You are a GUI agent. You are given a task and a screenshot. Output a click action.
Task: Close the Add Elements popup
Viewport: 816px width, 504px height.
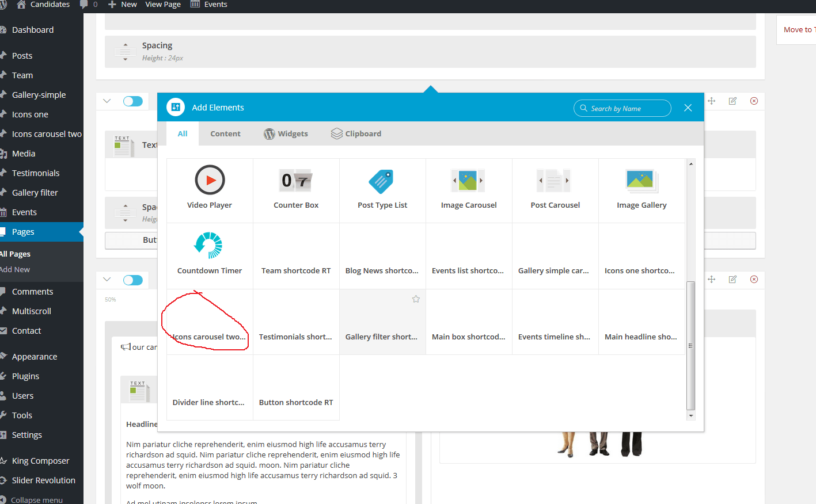688,108
